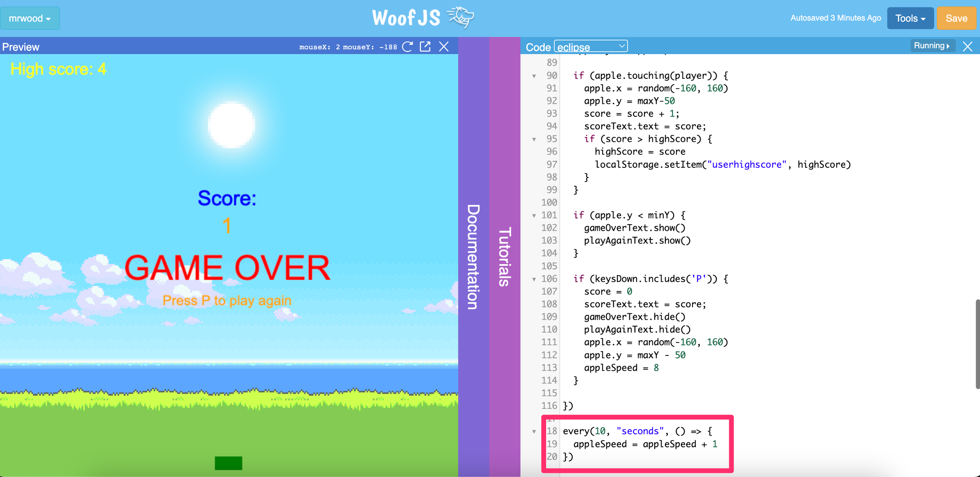Viewport: 980px width, 477px height.
Task: Refresh the Preview pane
Action: pyautogui.click(x=408, y=46)
